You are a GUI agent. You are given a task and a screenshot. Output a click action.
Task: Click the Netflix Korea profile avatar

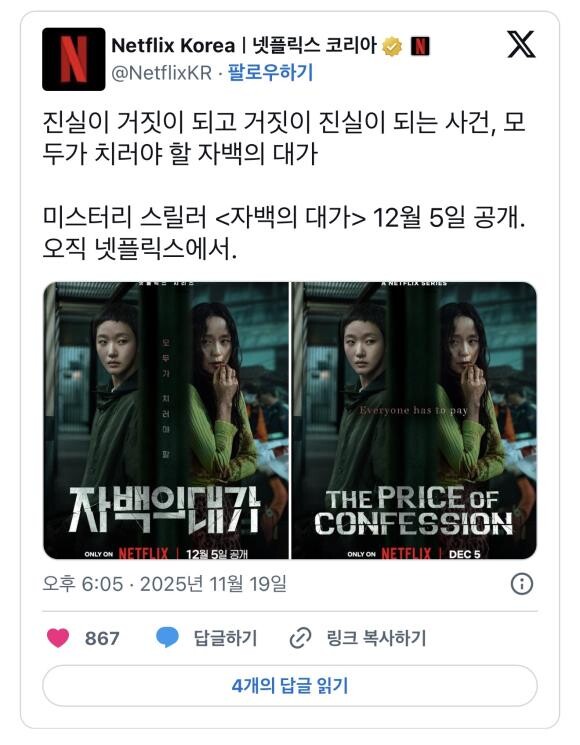(x=74, y=59)
